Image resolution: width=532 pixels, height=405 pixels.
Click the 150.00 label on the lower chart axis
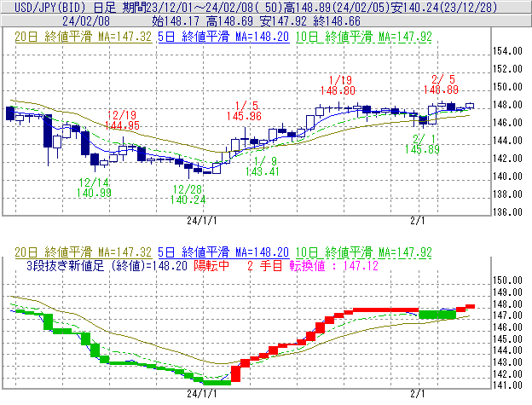pos(507,281)
